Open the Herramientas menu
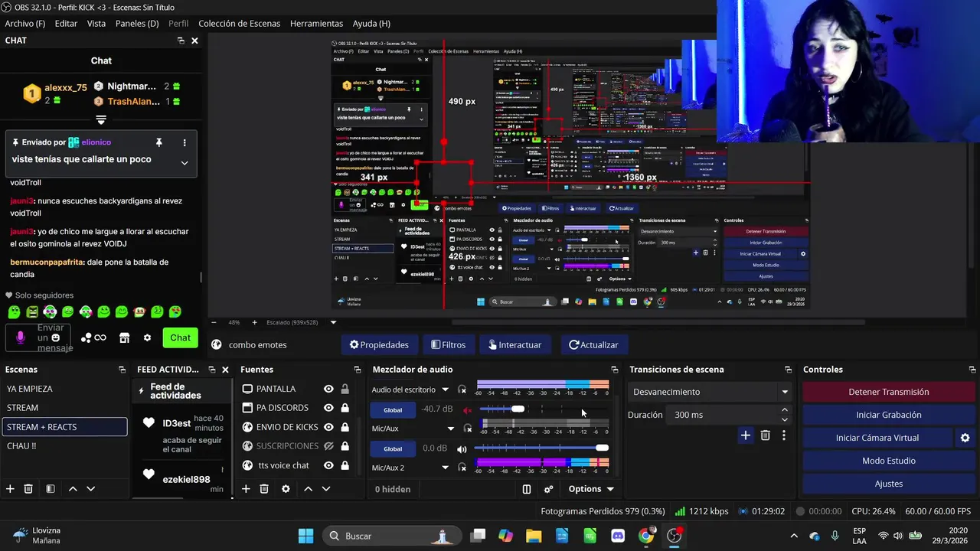 (316, 24)
